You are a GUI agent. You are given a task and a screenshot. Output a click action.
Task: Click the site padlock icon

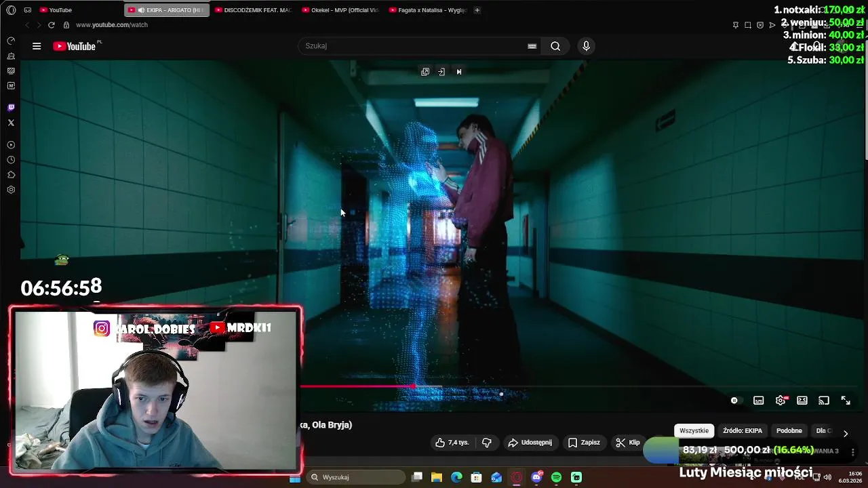coord(66,25)
